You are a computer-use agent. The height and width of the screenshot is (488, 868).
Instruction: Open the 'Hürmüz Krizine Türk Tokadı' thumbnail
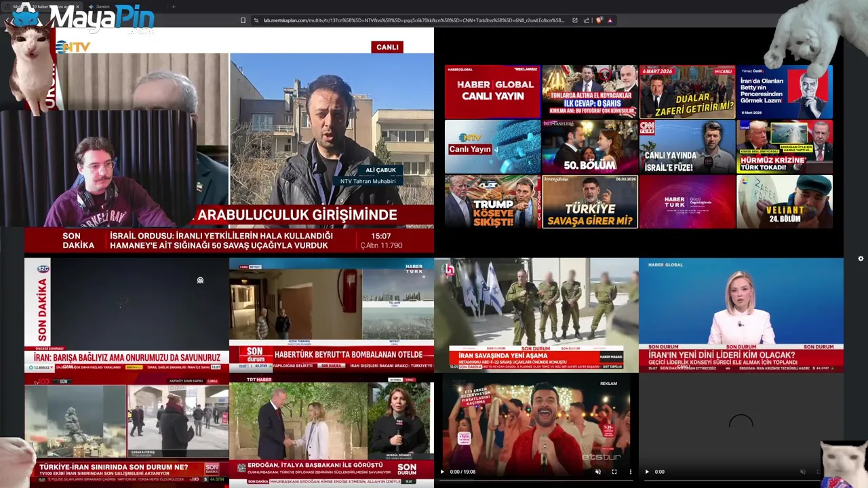tap(785, 146)
